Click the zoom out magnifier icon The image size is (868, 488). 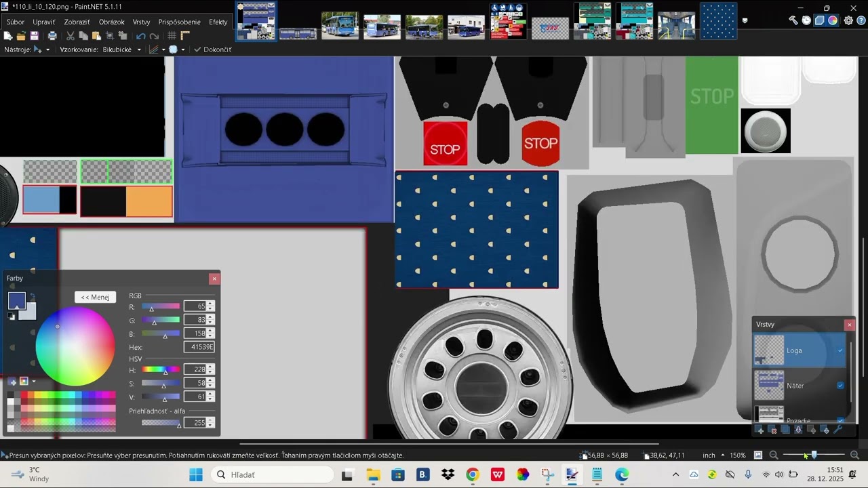click(x=774, y=455)
